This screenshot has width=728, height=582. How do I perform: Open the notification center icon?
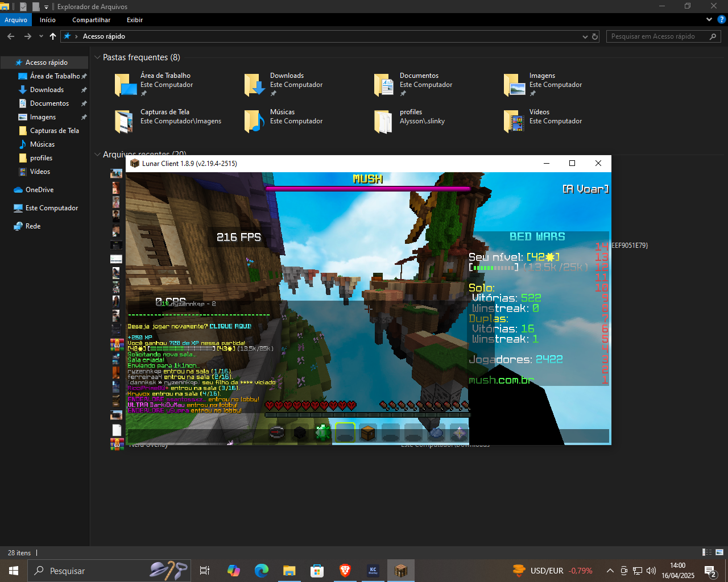click(710, 571)
